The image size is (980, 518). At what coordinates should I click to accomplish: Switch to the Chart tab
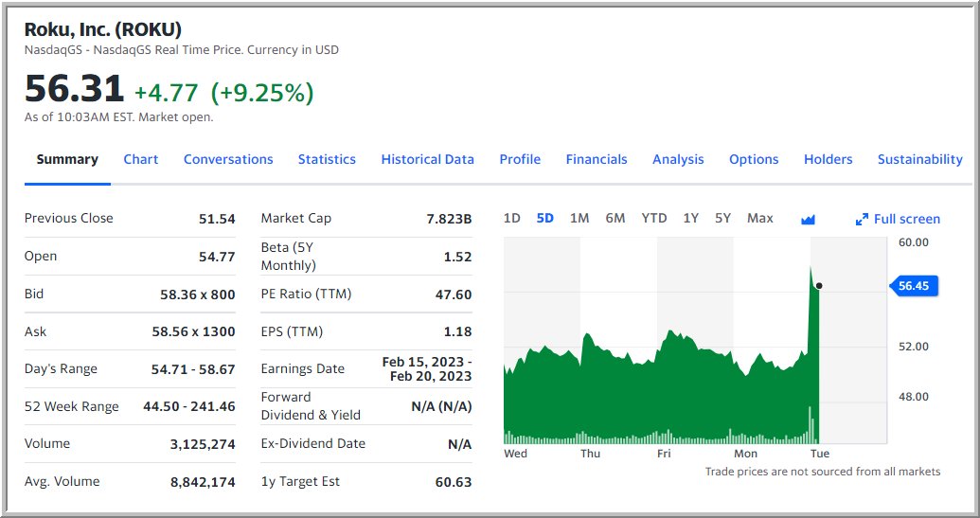pos(141,159)
